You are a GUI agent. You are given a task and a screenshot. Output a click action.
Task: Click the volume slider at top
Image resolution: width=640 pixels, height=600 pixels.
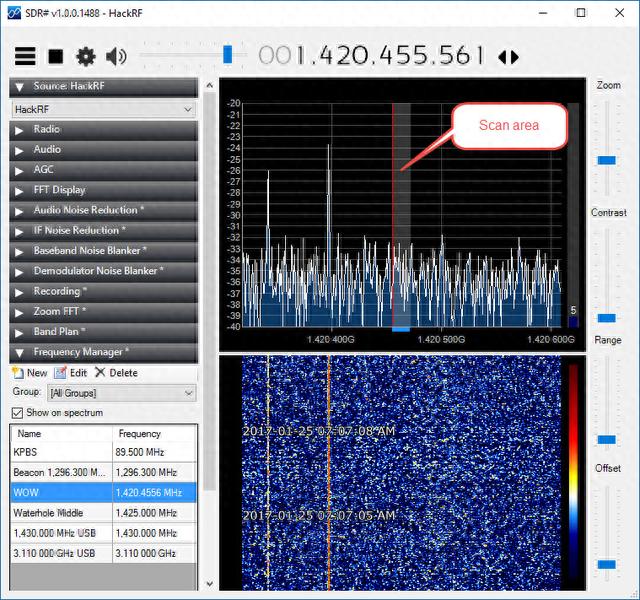click(x=228, y=54)
